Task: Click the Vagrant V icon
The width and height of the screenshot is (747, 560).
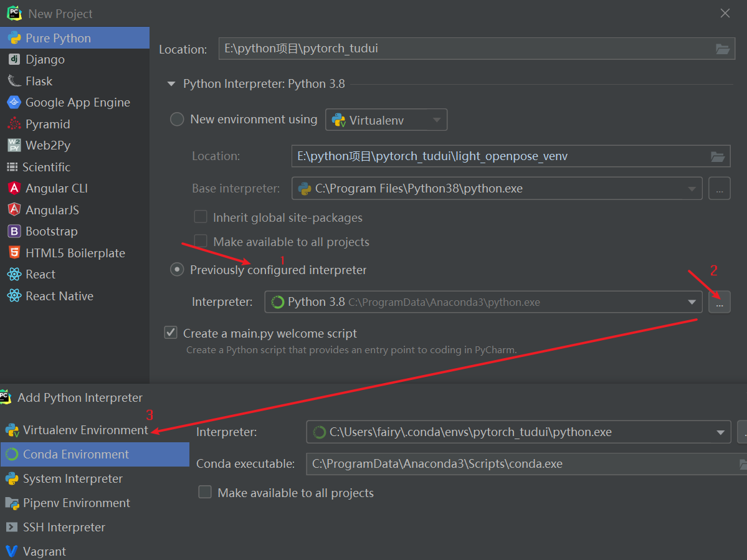Action: (11, 551)
